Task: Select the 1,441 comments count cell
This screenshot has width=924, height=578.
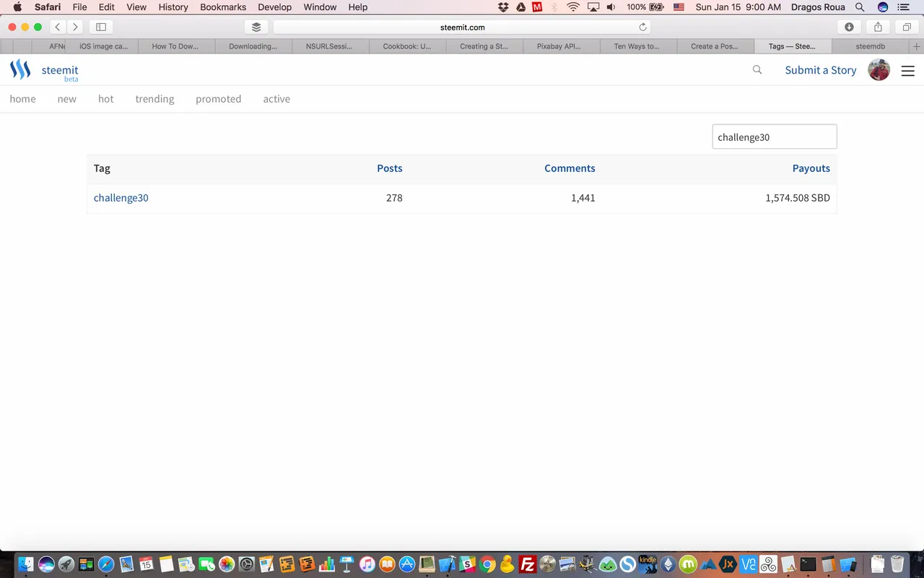Action: click(583, 198)
